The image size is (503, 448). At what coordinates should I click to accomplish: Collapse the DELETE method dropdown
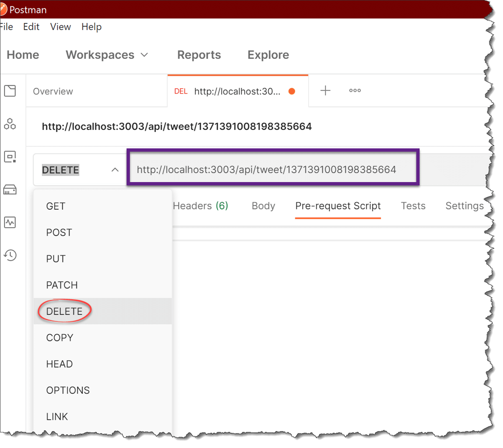115,170
